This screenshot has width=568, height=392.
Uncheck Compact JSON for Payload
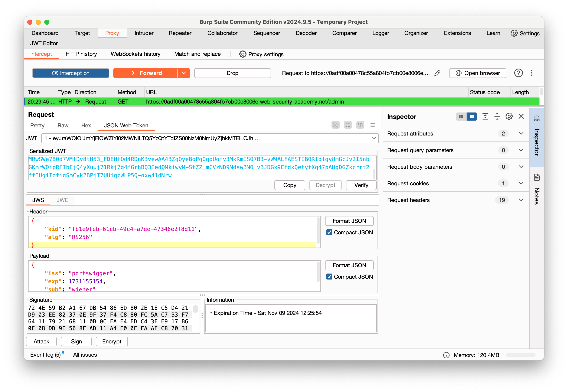(x=329, y=277)
